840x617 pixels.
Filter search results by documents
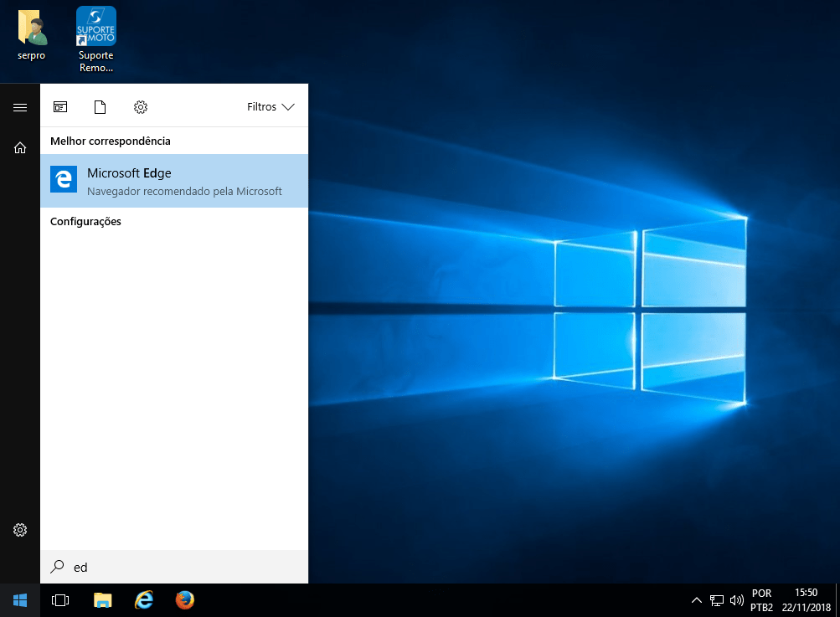point(100,107)
